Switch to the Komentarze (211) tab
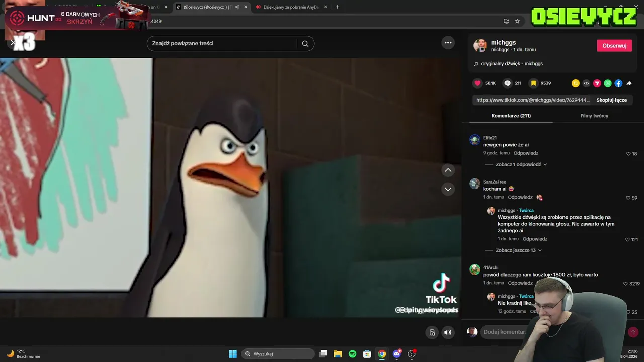The width and height of the screenshot is (644, 362). click(511, 116)
